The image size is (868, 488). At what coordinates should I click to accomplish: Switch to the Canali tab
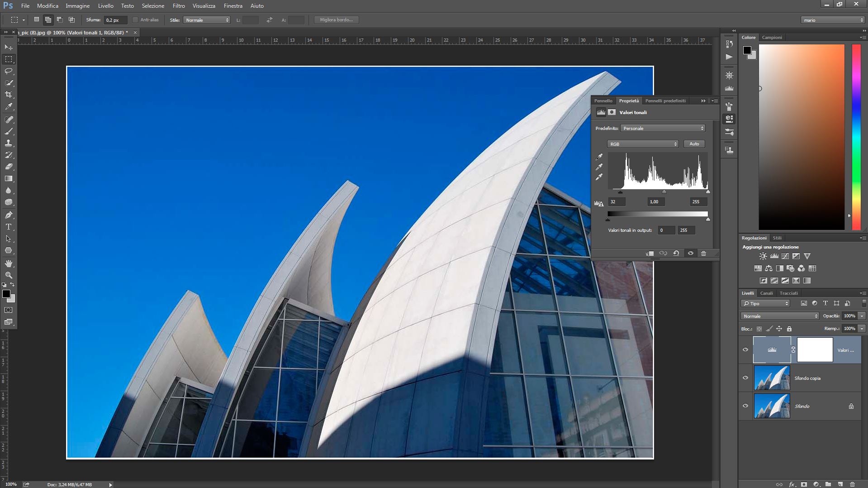766,293
